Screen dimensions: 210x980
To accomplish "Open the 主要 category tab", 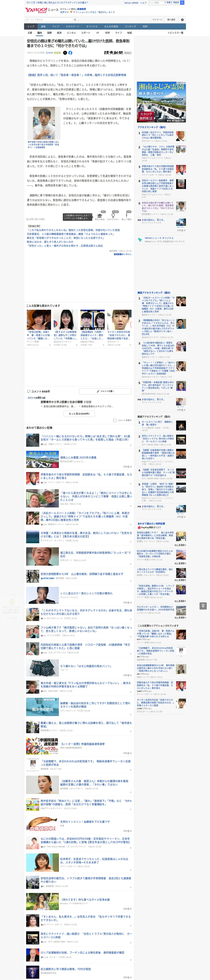I will 30,33.
